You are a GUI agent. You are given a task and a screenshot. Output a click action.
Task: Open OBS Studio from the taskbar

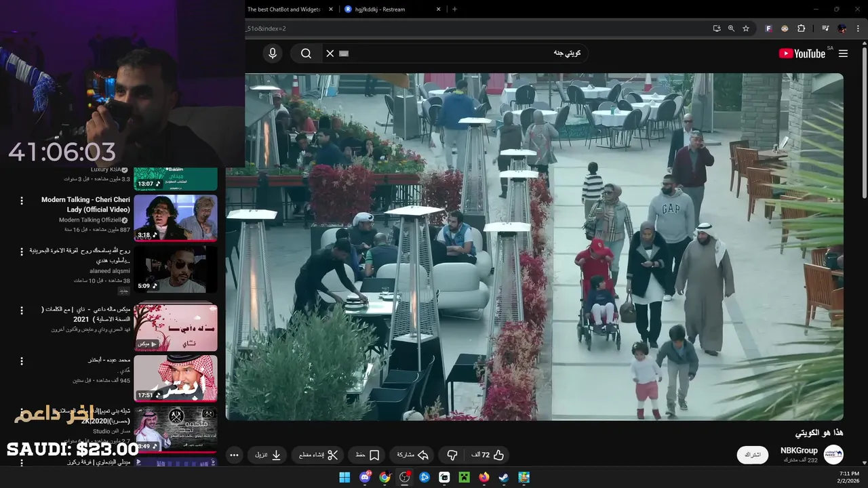coord(405,477)
